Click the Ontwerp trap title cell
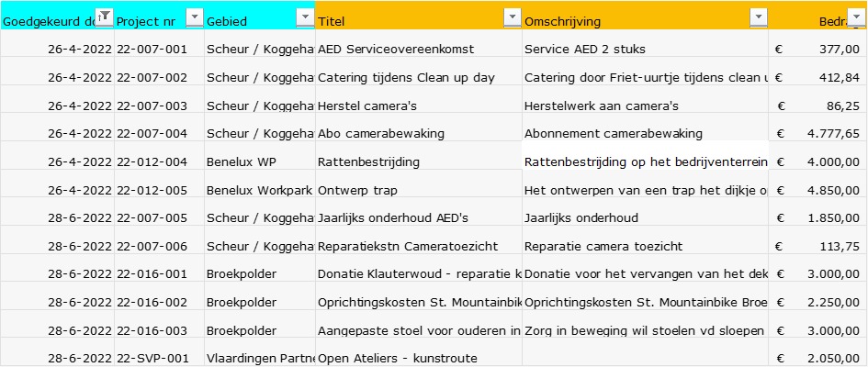 419,190
